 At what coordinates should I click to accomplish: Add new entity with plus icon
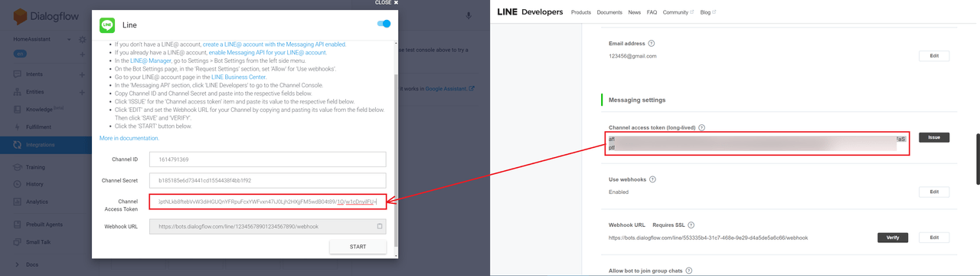click(x=83, y=92)
